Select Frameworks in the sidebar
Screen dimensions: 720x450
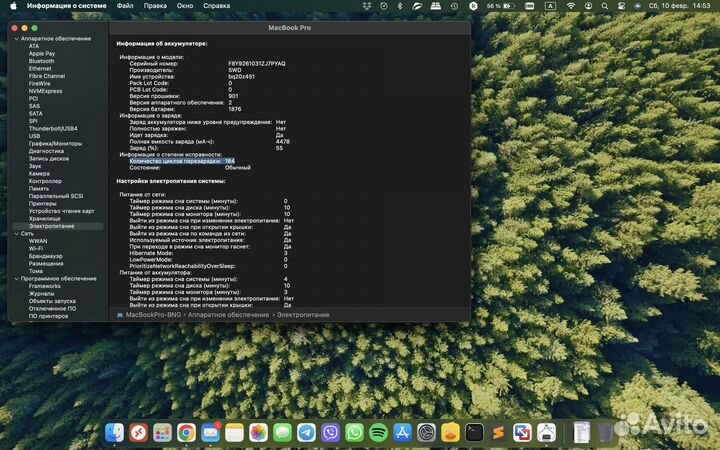click(45, 286)
